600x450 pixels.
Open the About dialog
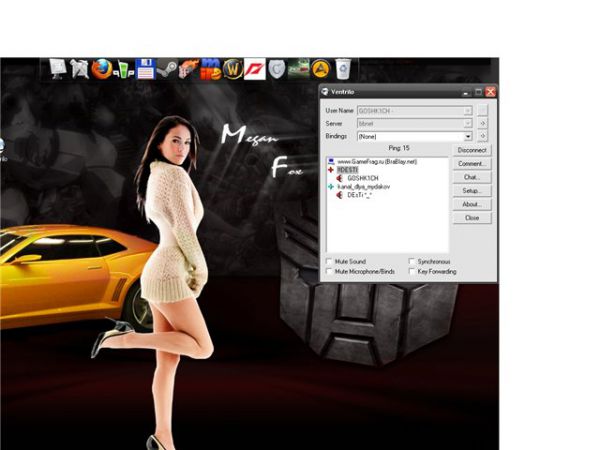pyautogui.click(x=472, y=204)
